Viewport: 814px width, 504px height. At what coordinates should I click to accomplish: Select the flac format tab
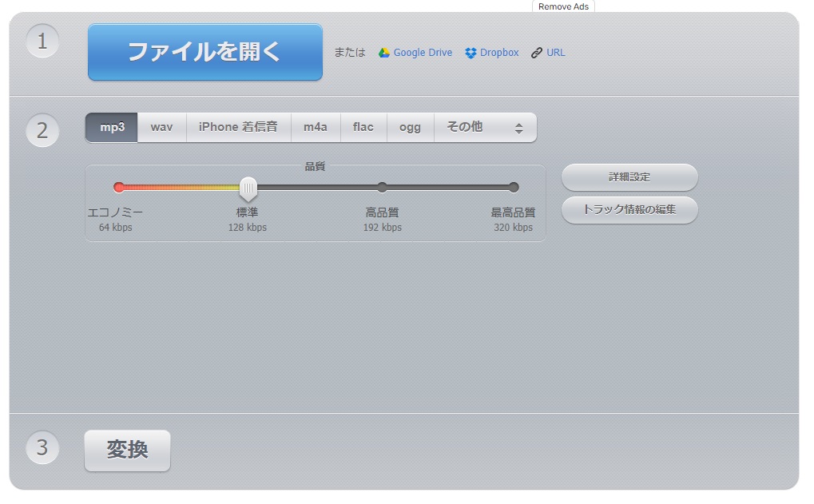pyautogui.click(x=363, y=127)
